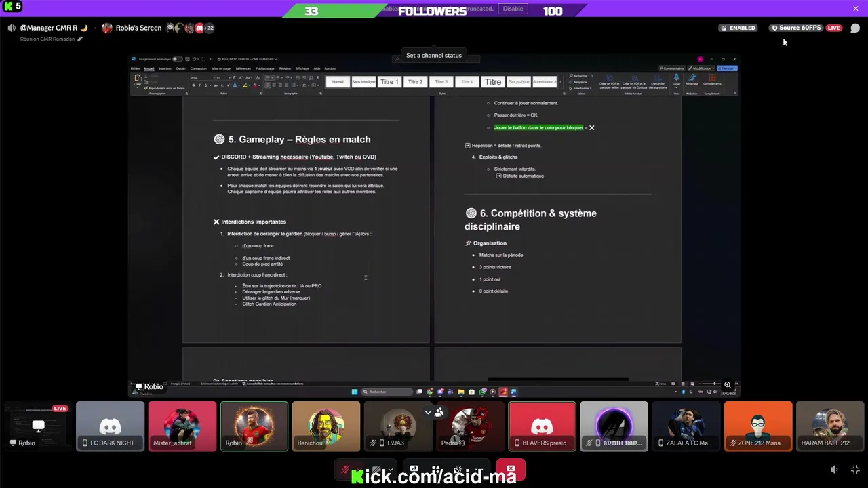This screenshot has width=868, height=488.
Task: Click the Partager button in Word
Action: 728,68
